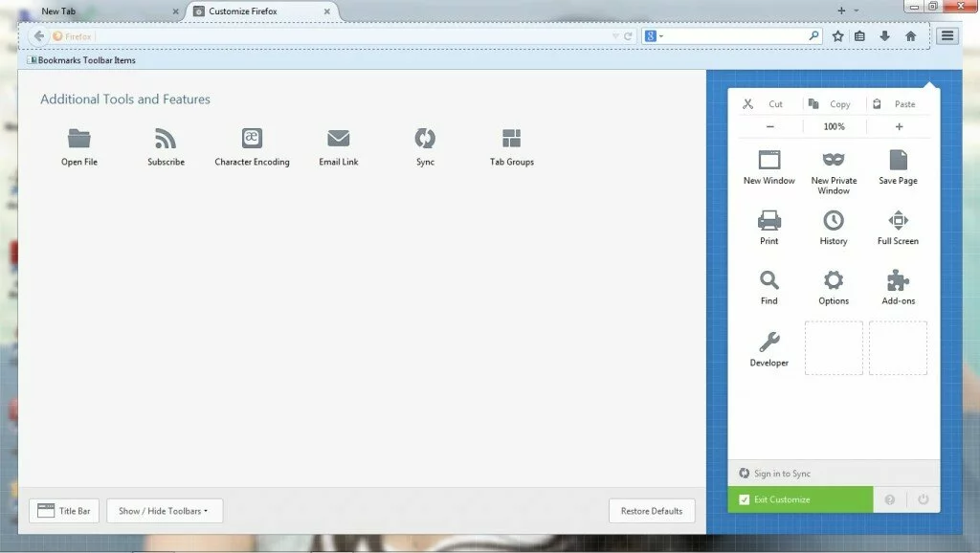The width and height of the screenshot is (980, 553).
Task: Select the Email Link envelope icon
Action: [338, 138]
